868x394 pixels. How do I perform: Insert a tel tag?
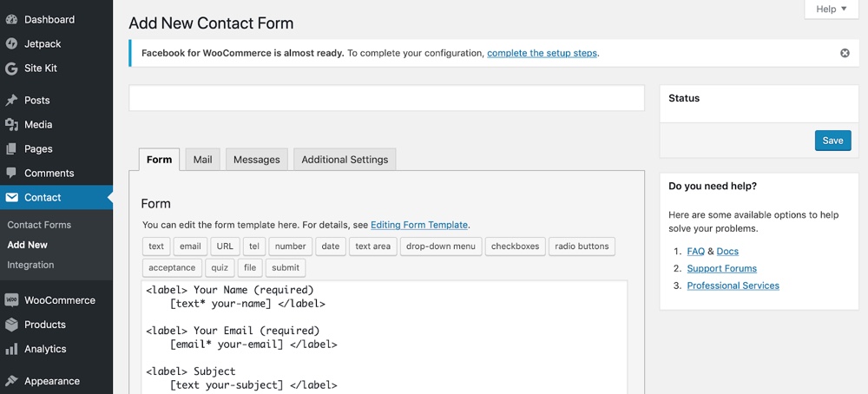click(254, 246)
